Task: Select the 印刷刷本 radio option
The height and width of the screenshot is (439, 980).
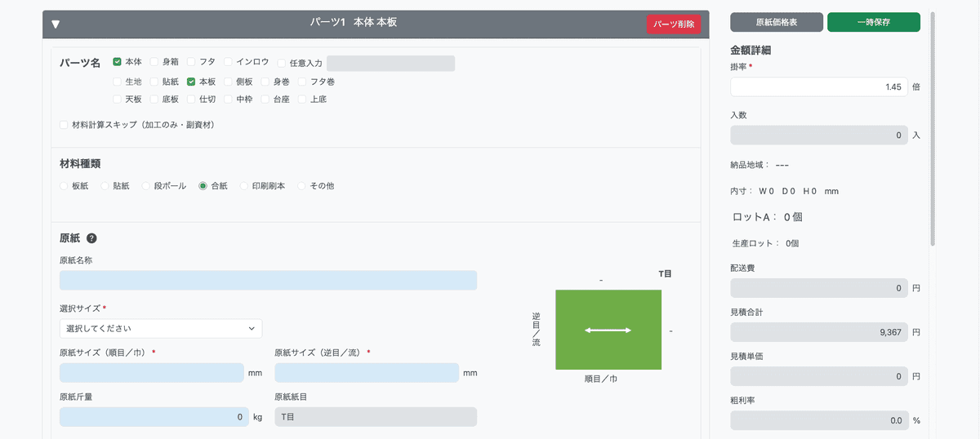Action: pos(244,186)
